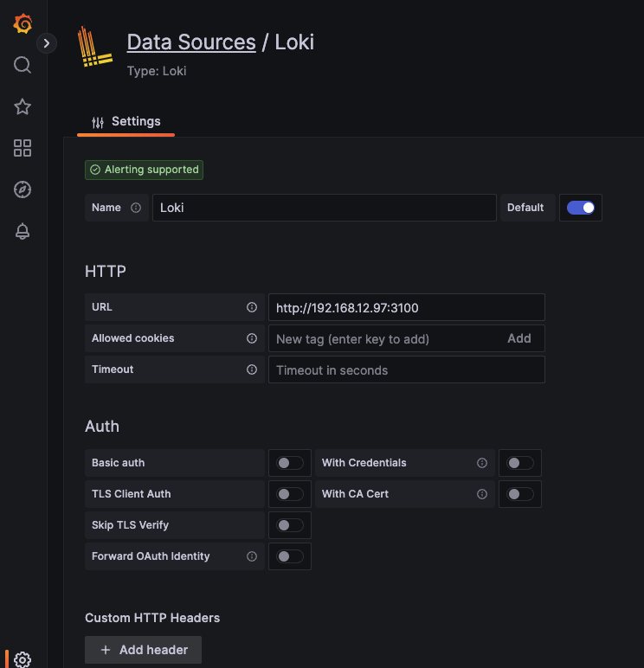This screenshot has width=644, height=668.
Task: Click the Alerting supported badge
Action: 144,170
